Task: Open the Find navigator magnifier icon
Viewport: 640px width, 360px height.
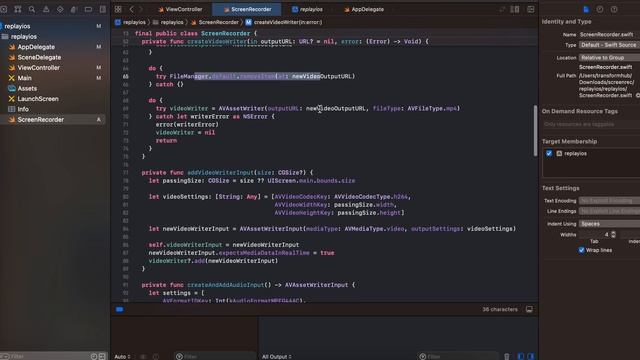Action: point(32,9)
